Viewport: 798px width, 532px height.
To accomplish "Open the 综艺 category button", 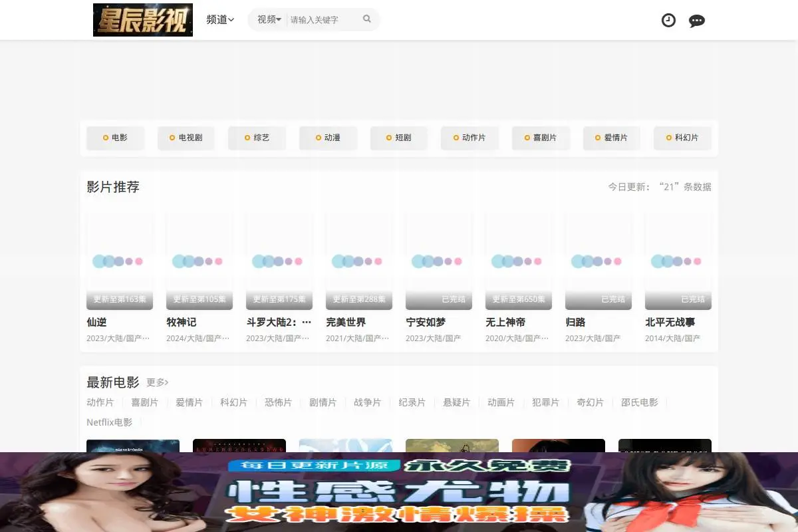I will [x=257, y=138].
